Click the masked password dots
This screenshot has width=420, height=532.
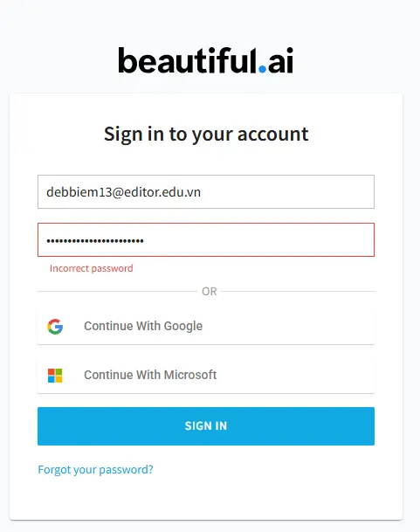click(95, 241)
